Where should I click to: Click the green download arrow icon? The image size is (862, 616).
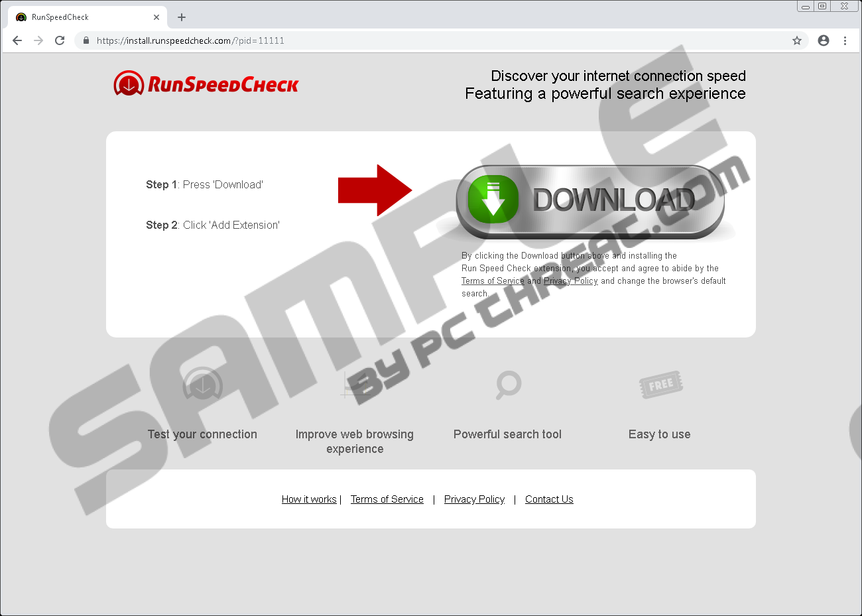493,200
